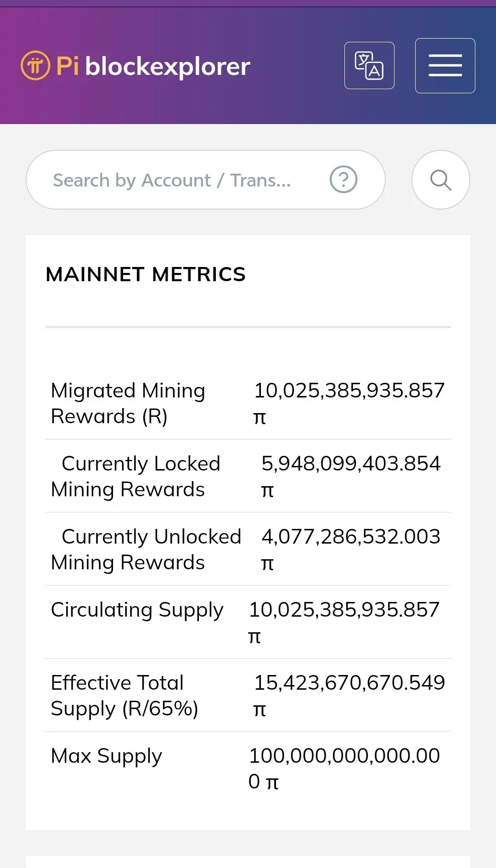Click the unlocked rewards value 4,077,286,532.003

(350, 537)
